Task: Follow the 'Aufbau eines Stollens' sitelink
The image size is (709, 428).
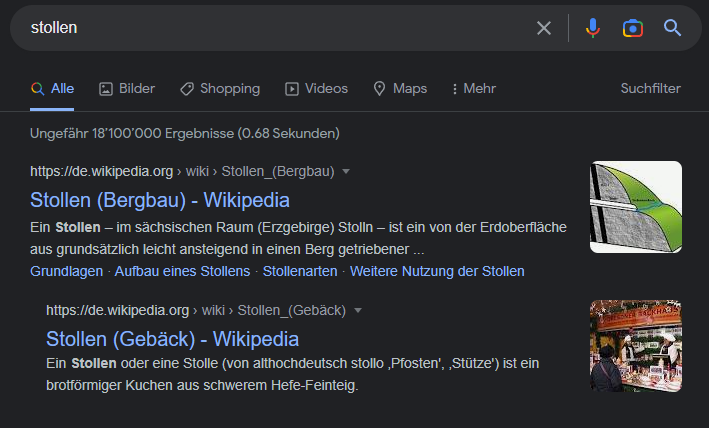Action: [x=182, y=271]
